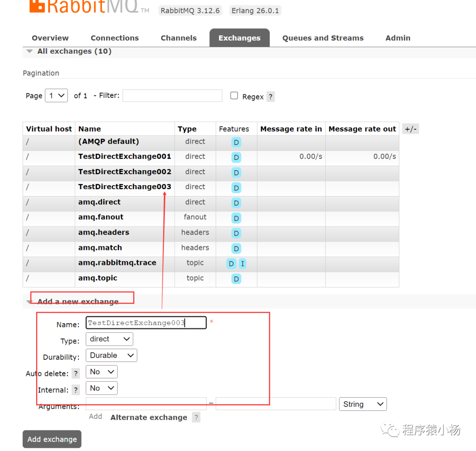Click the D durability badge next to amq.topic
The width and height of the screenshot is (476, 451).
click(237, 279)
